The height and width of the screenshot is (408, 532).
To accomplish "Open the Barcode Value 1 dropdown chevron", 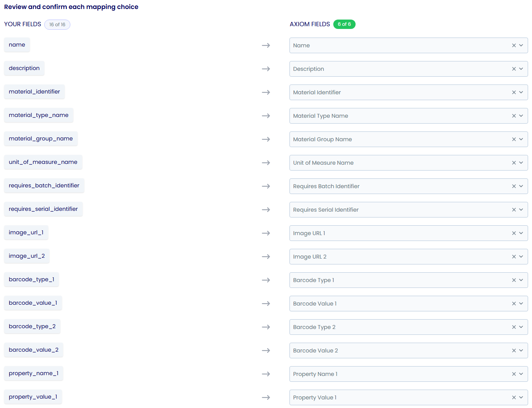I will [521, 304].
